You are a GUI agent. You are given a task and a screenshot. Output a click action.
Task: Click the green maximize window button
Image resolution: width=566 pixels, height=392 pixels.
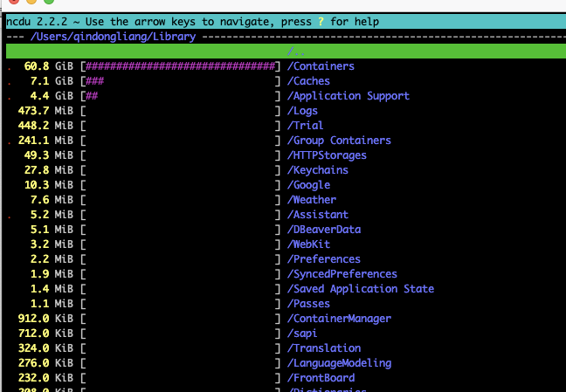(x=49, y=1)
